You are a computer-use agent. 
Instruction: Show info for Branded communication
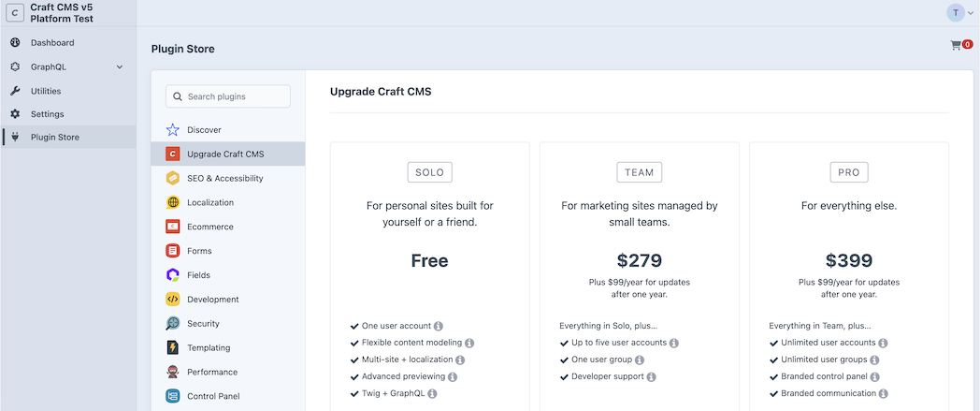click(x=884, y=393)
